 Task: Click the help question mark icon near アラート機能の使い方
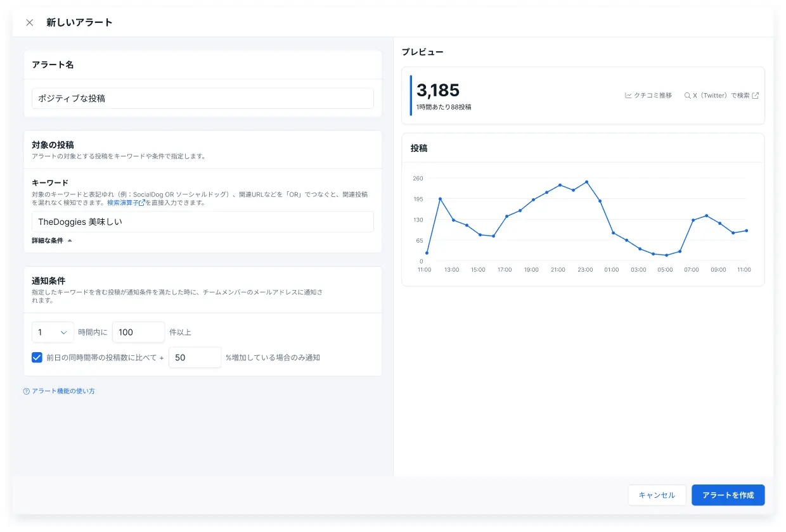pos(27,391)
